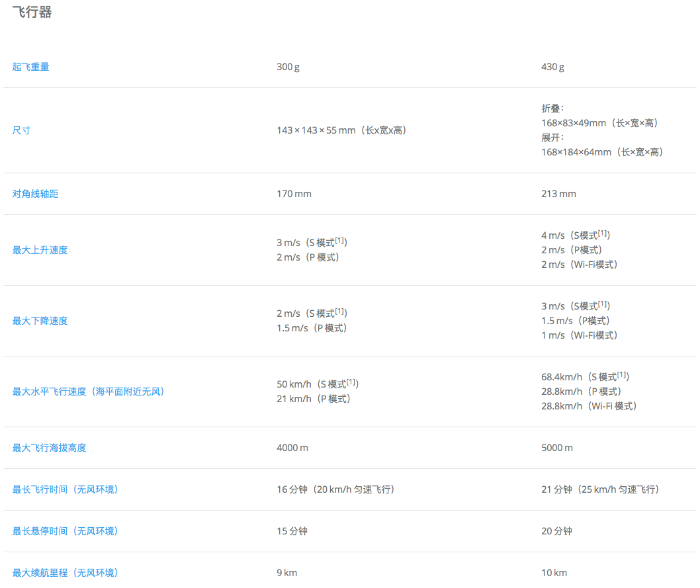
Task: Open the 最大下降速度 link
Action: [40, 321]
